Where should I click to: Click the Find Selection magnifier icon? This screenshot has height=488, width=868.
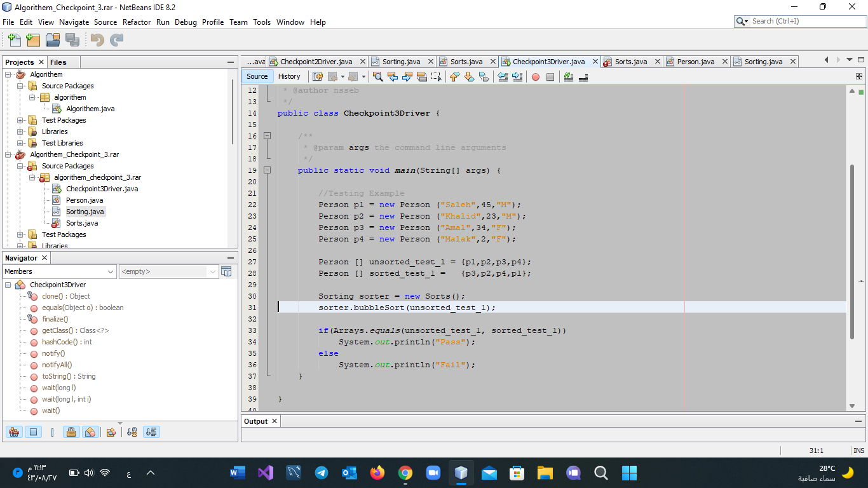(378, 77)
